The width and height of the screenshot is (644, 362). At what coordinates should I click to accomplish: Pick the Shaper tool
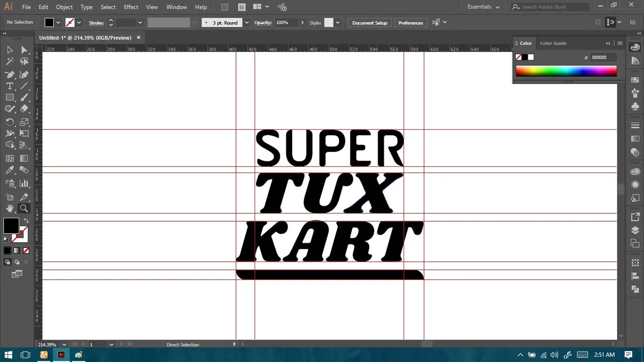10,109
